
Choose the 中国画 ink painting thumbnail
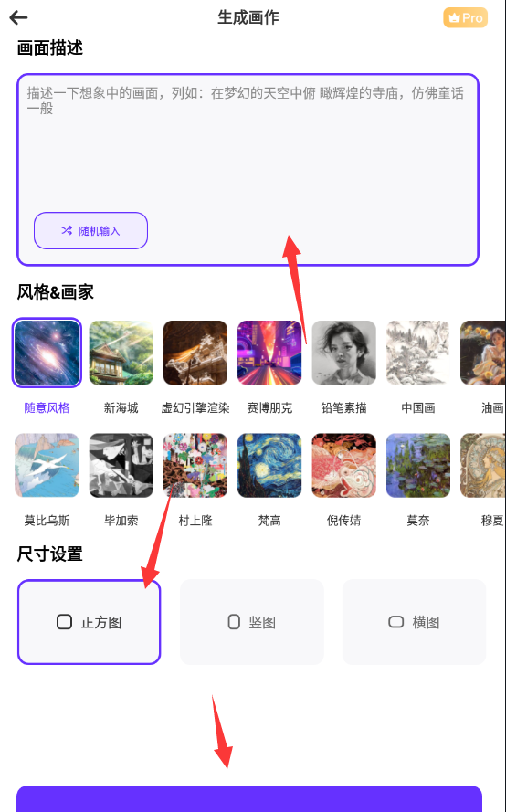click(418, 353)
